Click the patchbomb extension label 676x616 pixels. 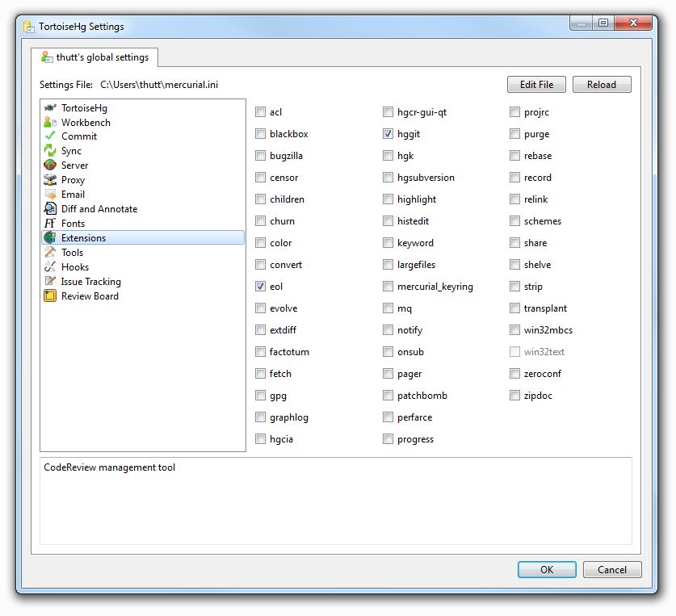(422, 396)
